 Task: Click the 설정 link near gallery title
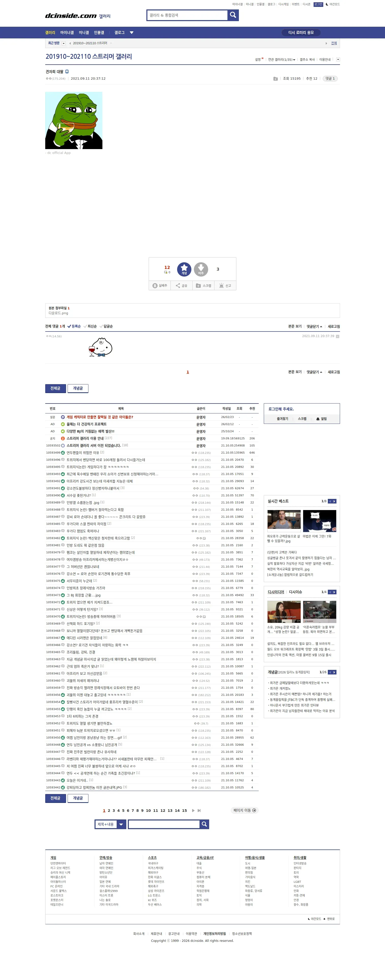(258, 59)
